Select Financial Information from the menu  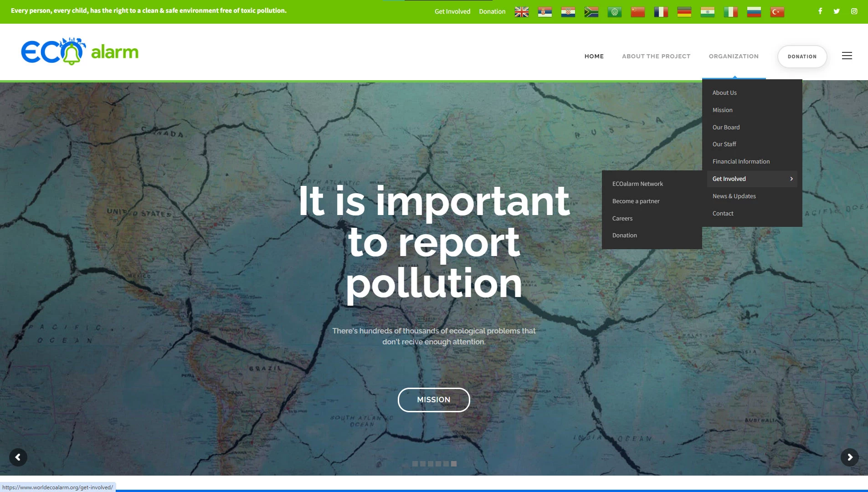click(741, 162)
